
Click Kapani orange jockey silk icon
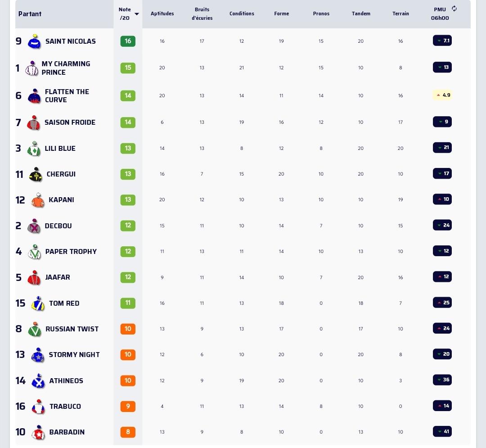(x=38, y=200)
